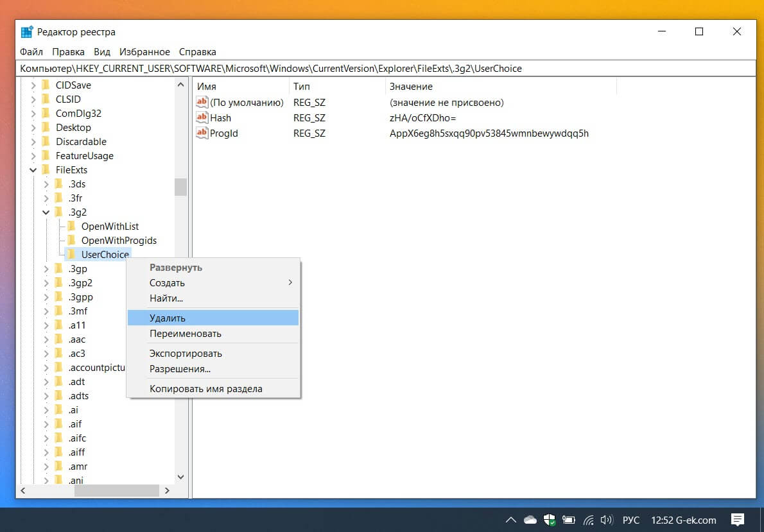
Task: Open the OneDrive cloud tray icon
Action: tap(530, 520)
